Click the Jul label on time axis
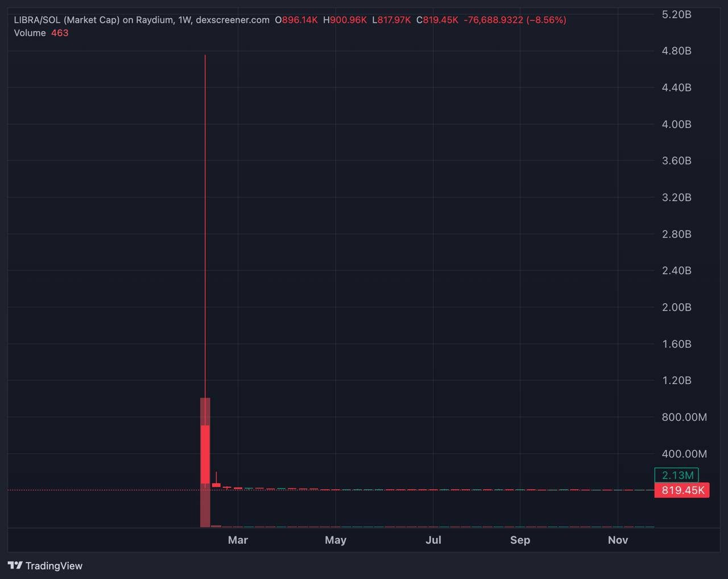 433,540
